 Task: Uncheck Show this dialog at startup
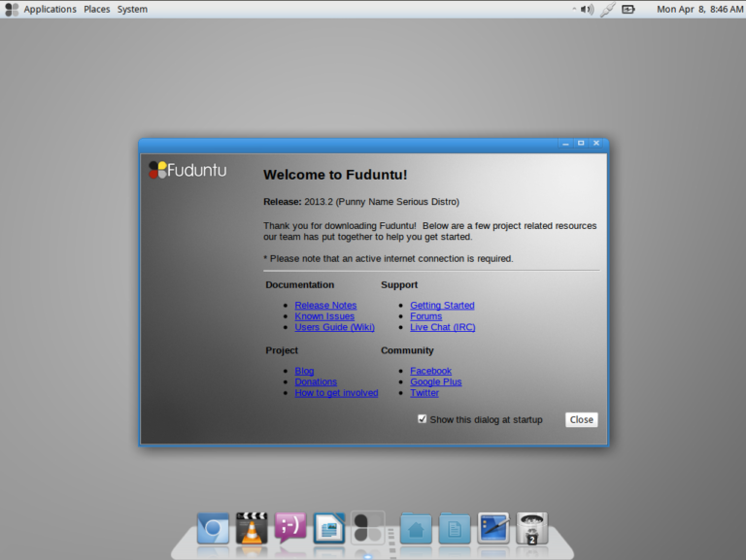click(422, 419)
